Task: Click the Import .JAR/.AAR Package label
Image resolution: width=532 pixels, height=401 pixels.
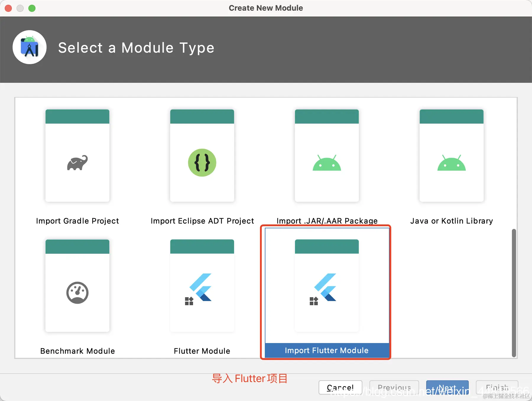Action: (x=327, y=221)
